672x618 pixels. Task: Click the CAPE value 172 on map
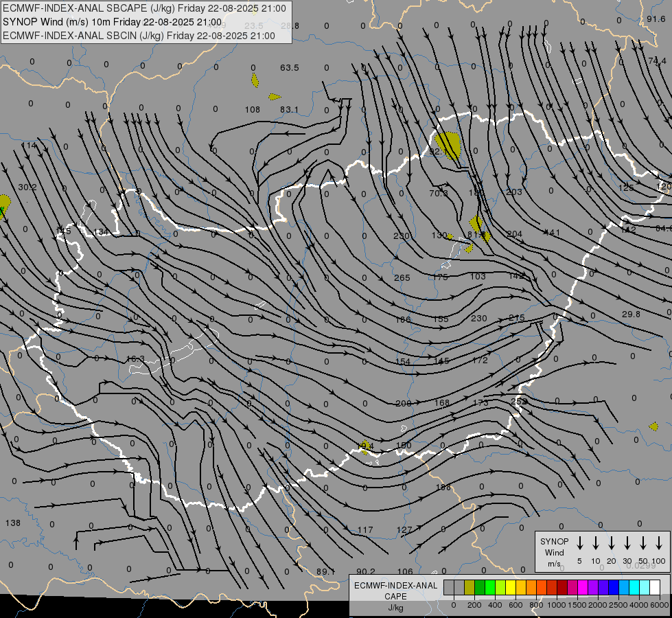coord(480,360)
